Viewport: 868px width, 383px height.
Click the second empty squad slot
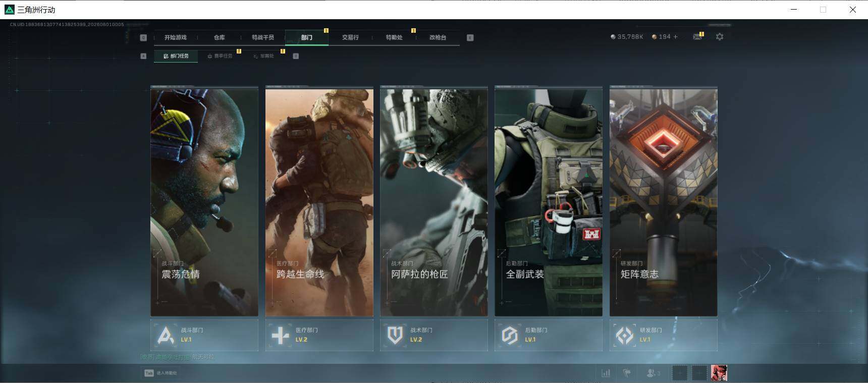tap(699, 373)
